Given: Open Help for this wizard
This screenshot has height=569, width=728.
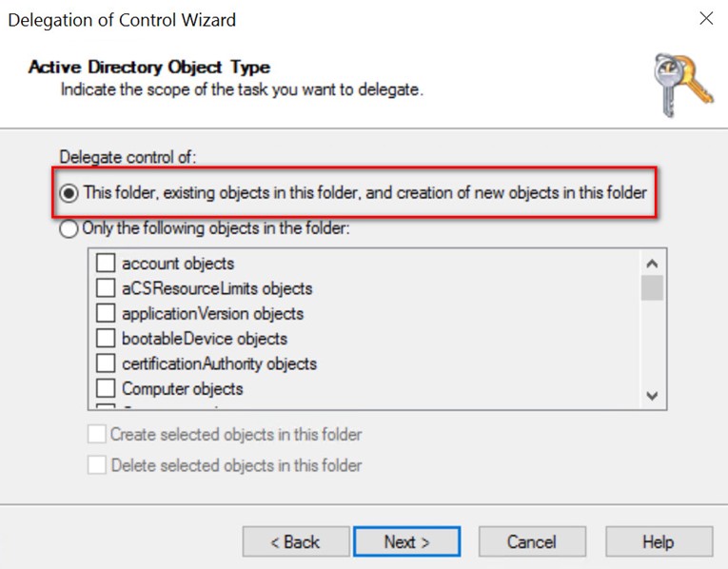Looking at the screenshot, I should [659, 541].
